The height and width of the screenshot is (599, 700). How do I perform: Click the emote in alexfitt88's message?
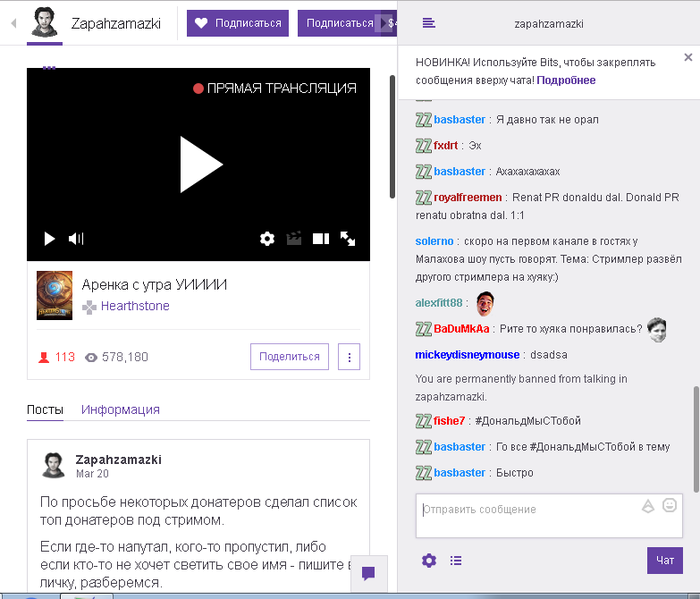pos(485,303)
